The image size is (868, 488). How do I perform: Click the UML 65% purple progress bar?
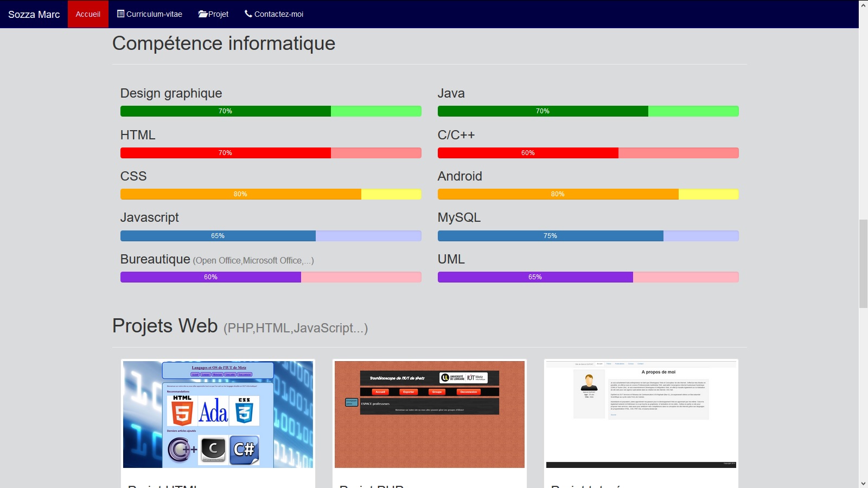pos(588,277)
